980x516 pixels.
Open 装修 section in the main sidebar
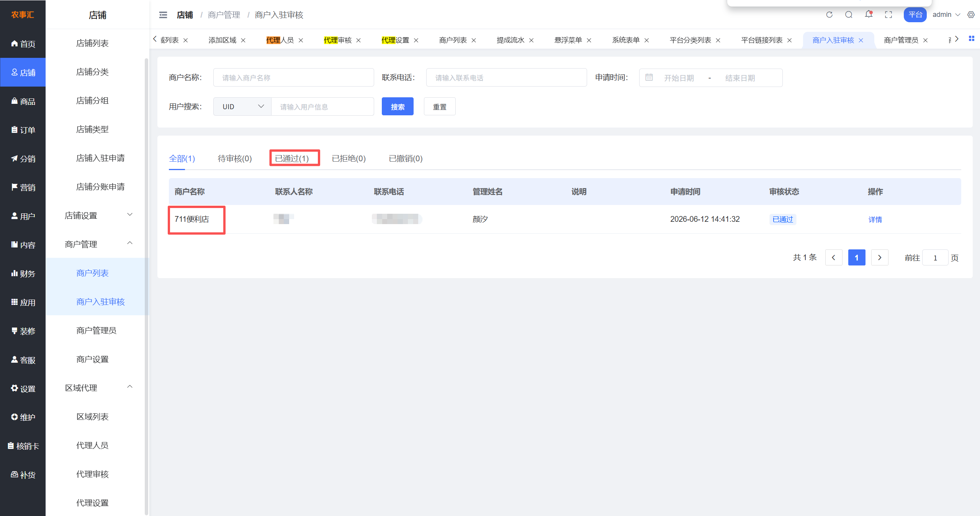(23, 331)
